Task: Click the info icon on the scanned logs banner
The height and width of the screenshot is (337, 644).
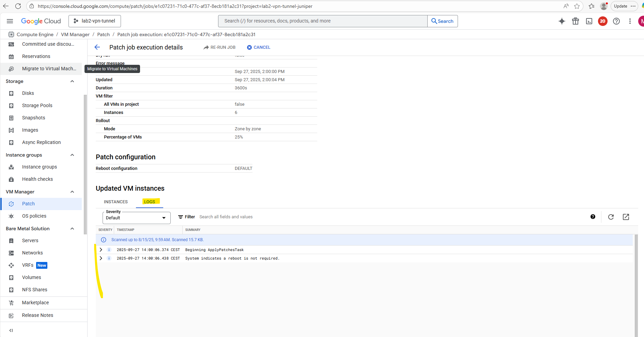Action: pos(104,240)
